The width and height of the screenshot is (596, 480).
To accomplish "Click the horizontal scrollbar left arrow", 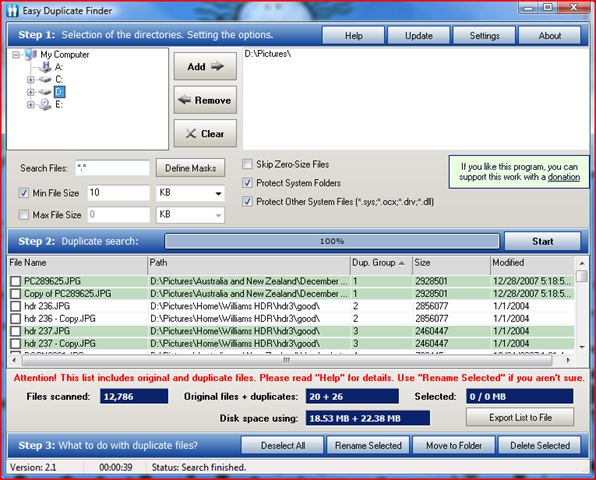I will point(14,360).
